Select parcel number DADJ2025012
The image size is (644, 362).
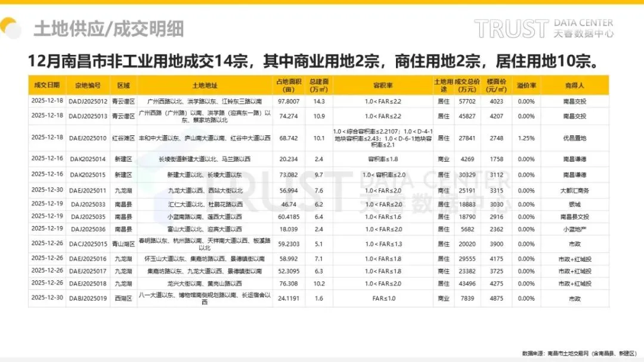click(88, 101)
